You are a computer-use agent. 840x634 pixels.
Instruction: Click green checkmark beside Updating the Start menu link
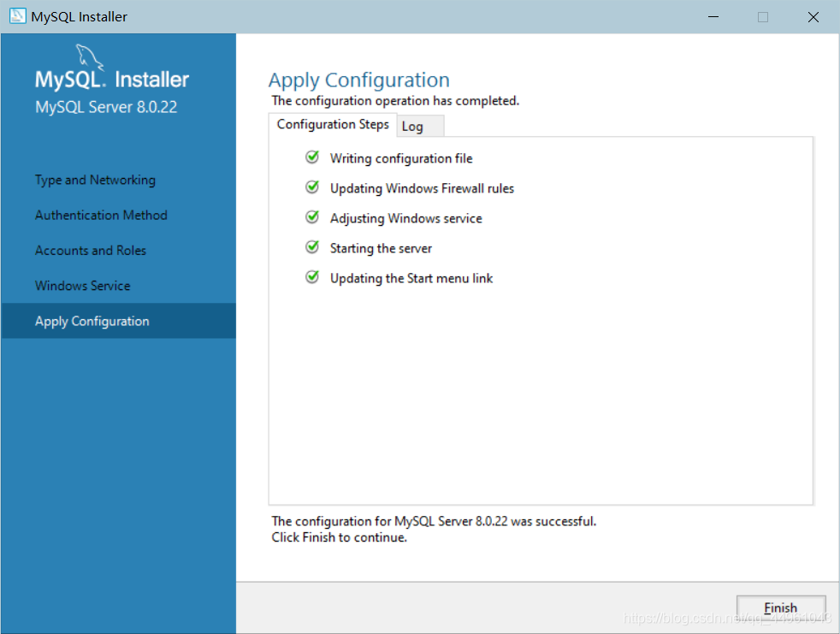click(312, 277)
